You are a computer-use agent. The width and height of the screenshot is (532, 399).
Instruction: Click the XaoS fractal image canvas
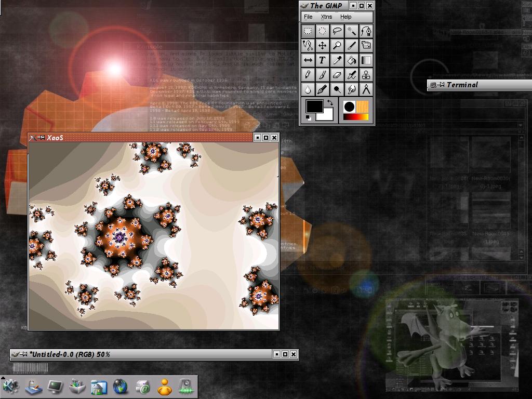tap(153, 236)
